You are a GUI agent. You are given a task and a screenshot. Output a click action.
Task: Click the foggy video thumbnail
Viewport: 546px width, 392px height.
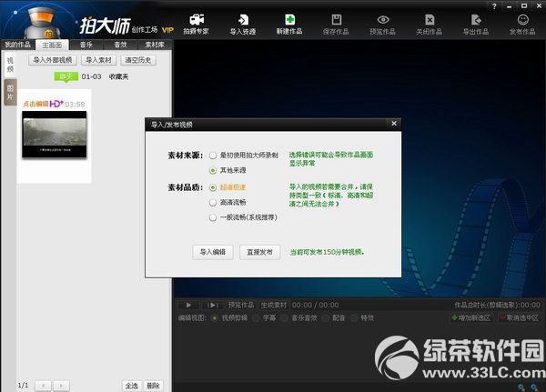[55, 135]
